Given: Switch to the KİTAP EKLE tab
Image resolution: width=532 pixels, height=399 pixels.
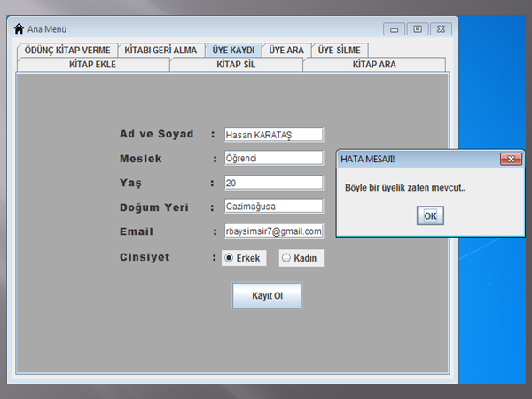Looking at the screenshot, I should [92, 64].
